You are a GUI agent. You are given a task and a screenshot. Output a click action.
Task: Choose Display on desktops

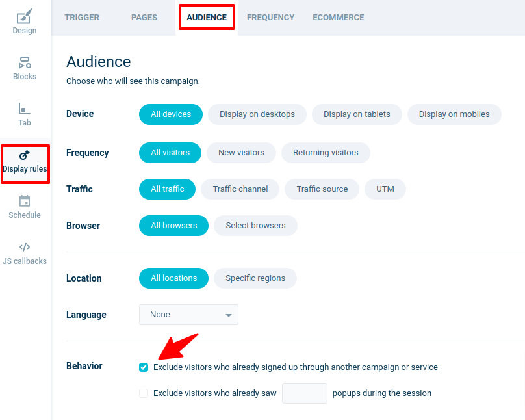(x=257, y=114)
